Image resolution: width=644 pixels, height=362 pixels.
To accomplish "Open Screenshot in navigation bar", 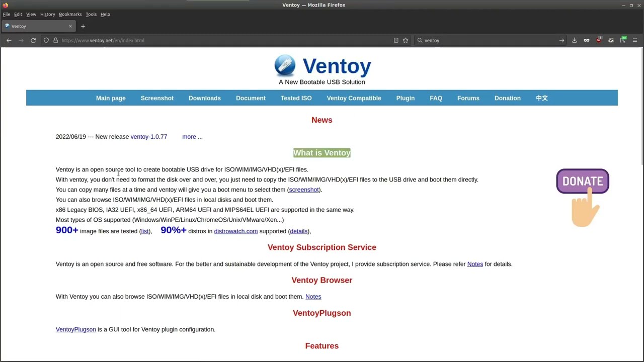I will coord(157,98).
